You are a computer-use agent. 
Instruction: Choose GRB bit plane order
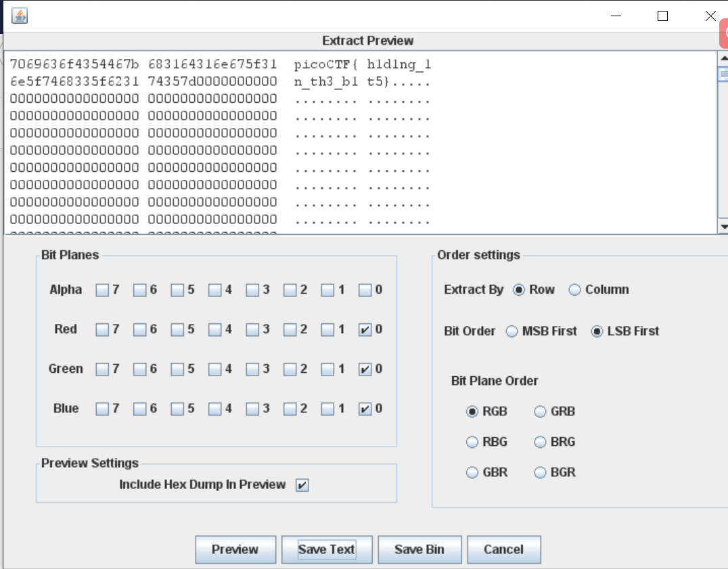tap(540, 411)
